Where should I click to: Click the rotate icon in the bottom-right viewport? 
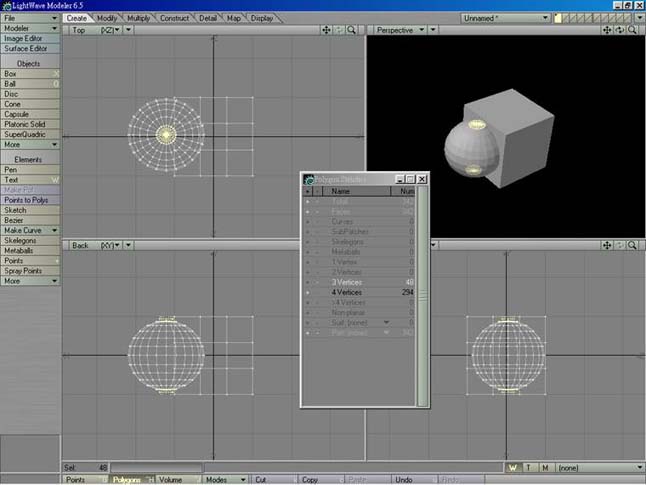[x=620, y=246]
